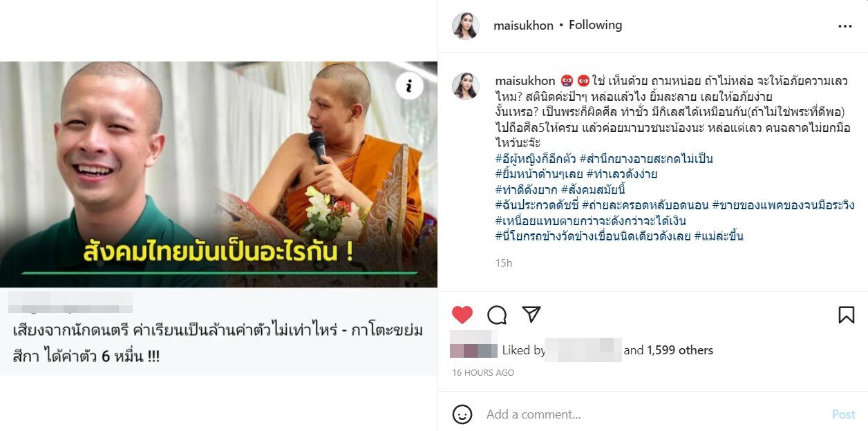The width and height of the screenshot is (868, 431).
Task: Open the three-dots more options menu
Action: tap(845, 26)
